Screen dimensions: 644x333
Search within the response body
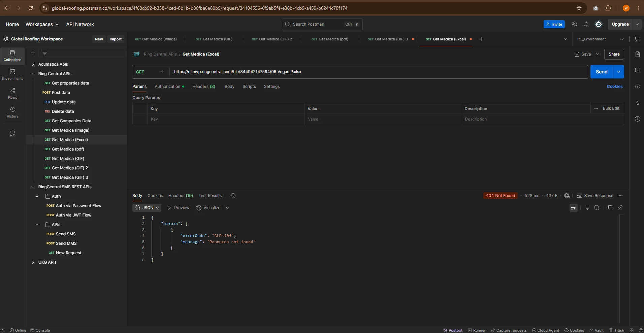(x=597, y=208)
